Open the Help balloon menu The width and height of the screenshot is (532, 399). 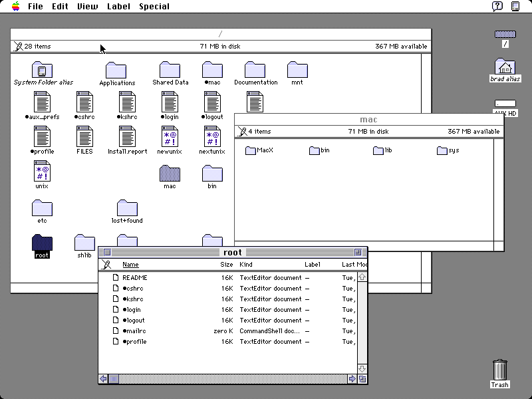497,6
